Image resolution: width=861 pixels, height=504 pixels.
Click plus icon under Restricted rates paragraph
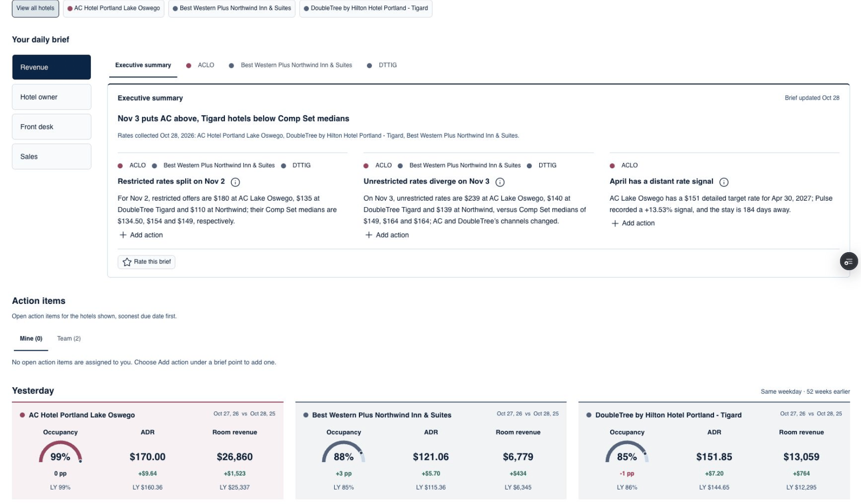point(123,235)
